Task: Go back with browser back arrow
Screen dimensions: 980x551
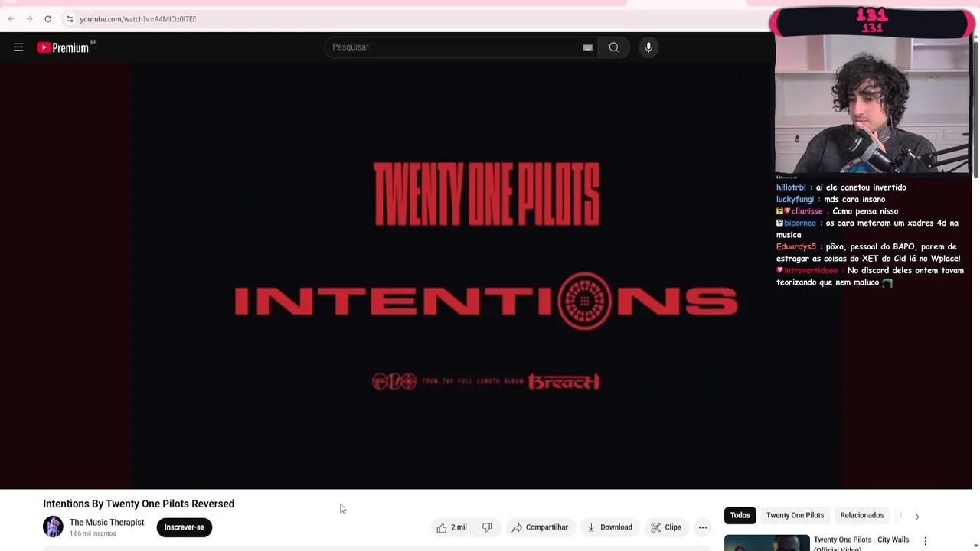Action: (11, 19)
